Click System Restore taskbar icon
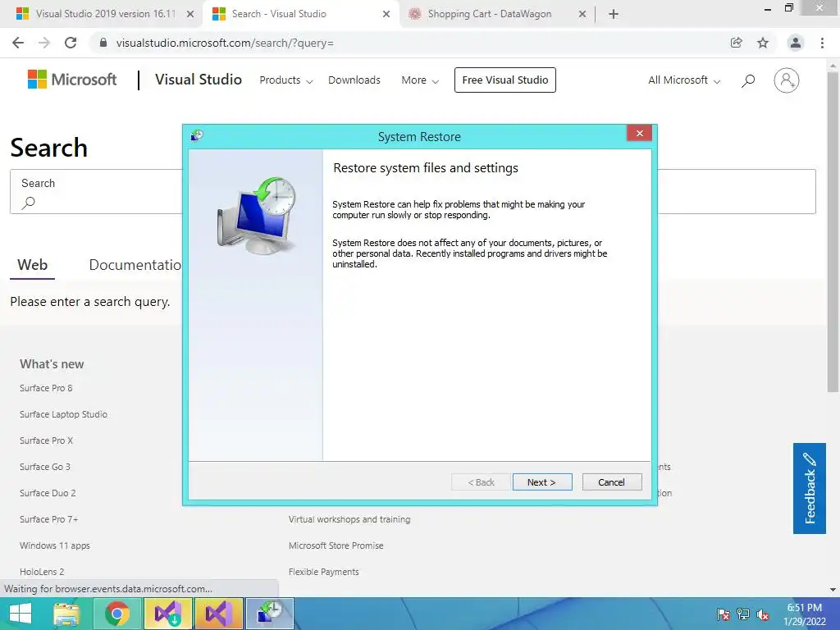840x630 pixels. [269, 614]
